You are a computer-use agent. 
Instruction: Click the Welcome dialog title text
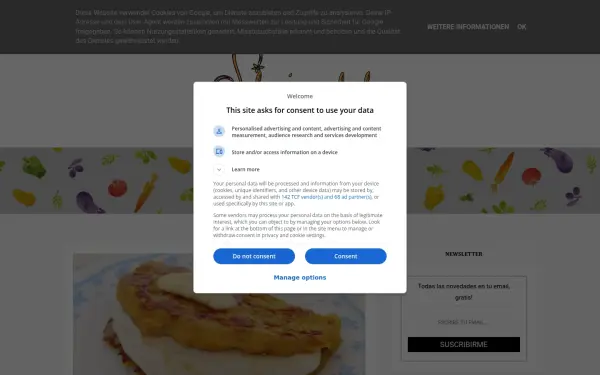click(x=300, y=96)
